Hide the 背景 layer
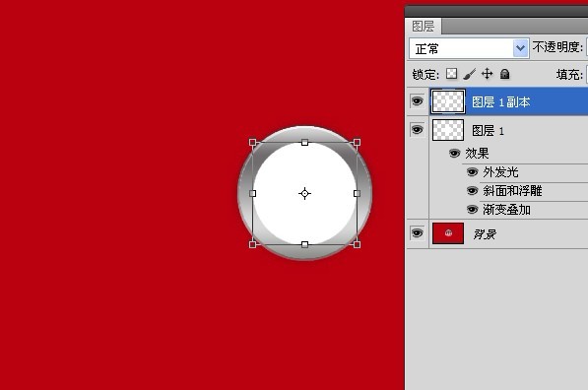This screenshot has height=390, width=588. pos(417,233)
